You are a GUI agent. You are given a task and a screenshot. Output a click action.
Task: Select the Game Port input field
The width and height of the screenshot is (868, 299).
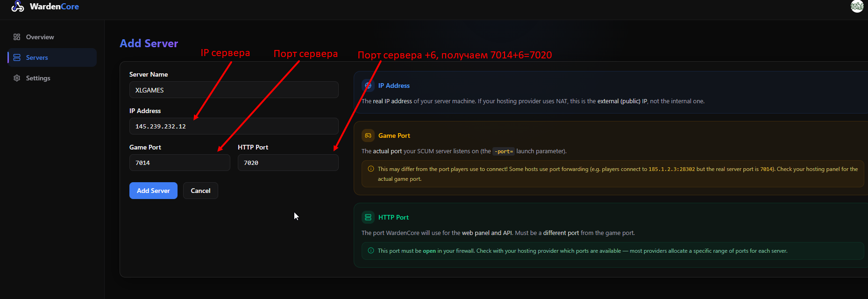[x=179, y=163]
